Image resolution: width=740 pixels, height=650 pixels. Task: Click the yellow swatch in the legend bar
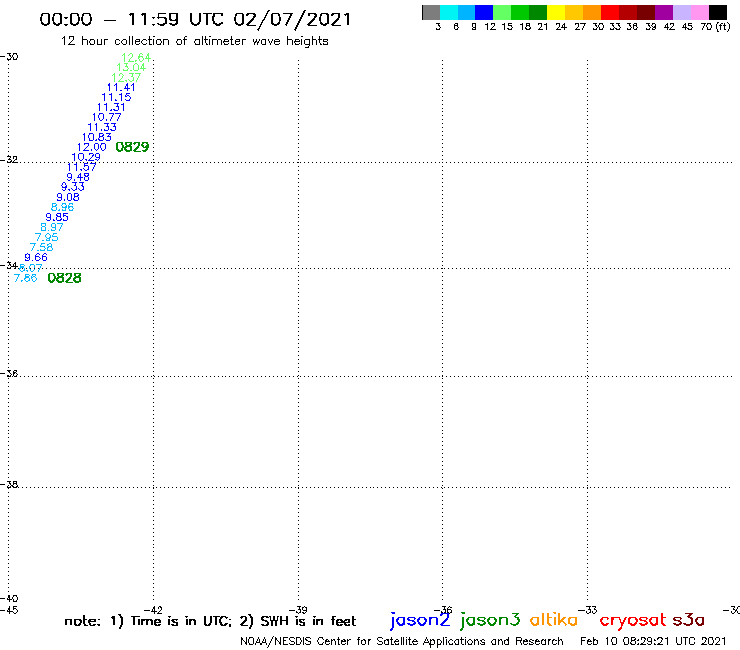(556, 12)
